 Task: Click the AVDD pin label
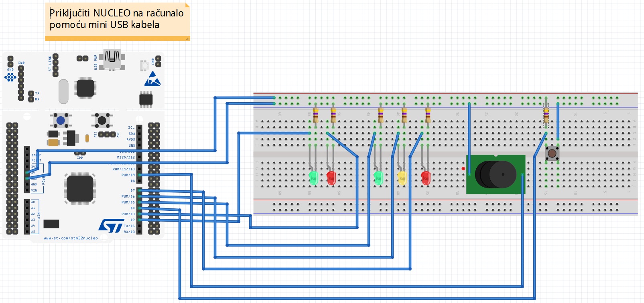(131, 140)
